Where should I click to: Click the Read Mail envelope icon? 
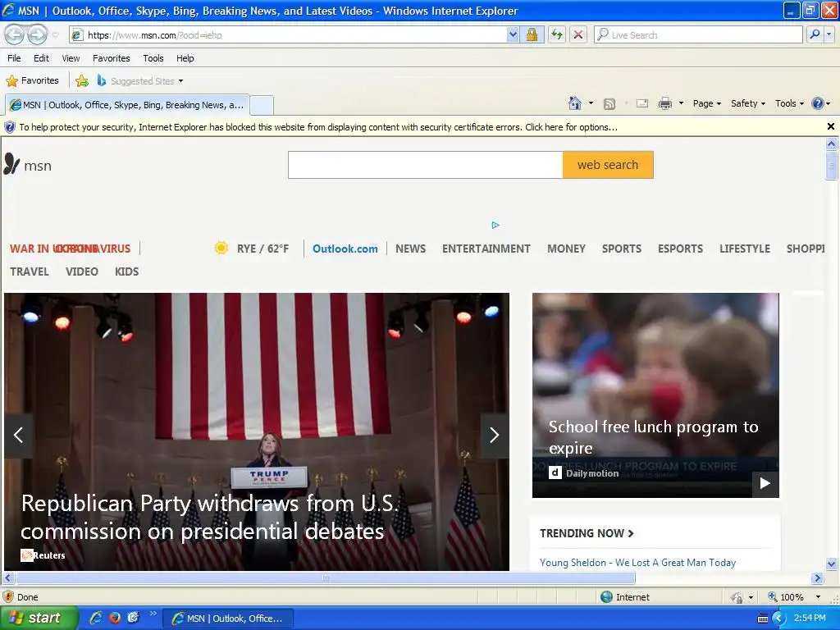pos(642,103)
